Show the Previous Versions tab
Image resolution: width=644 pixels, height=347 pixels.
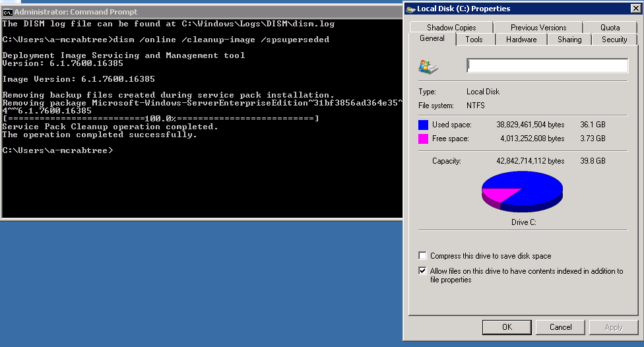538,28
